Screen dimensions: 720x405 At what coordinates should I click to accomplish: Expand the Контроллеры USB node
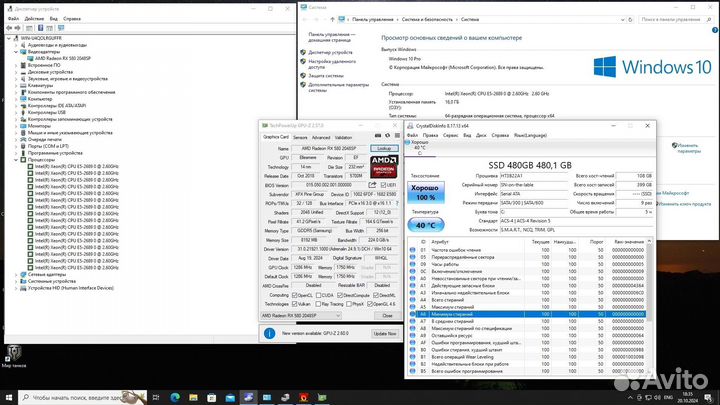[16, 112]
